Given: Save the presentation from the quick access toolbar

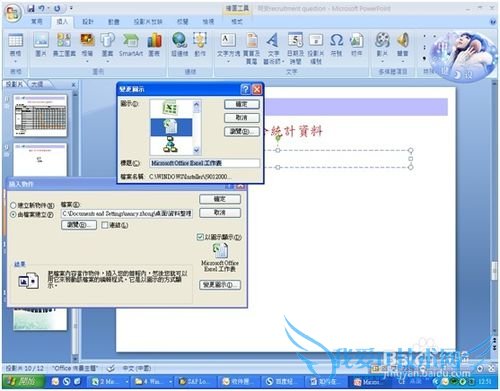Looking at the screenshot, I should [31, 8].
